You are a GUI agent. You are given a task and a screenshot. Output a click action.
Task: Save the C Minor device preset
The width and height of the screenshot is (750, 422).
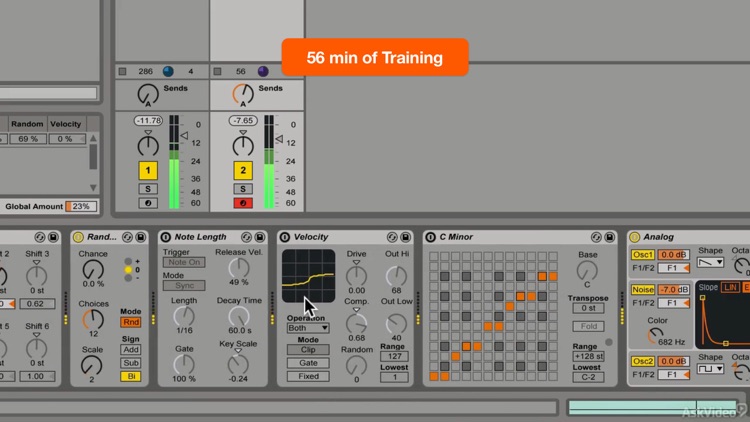[609, 237]
